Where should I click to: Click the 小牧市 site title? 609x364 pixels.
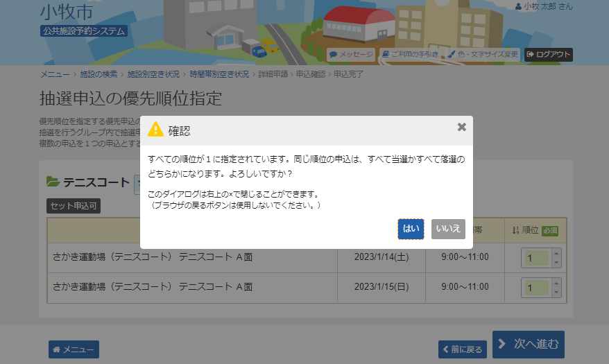pyautogui.click(x=67, y=12)
